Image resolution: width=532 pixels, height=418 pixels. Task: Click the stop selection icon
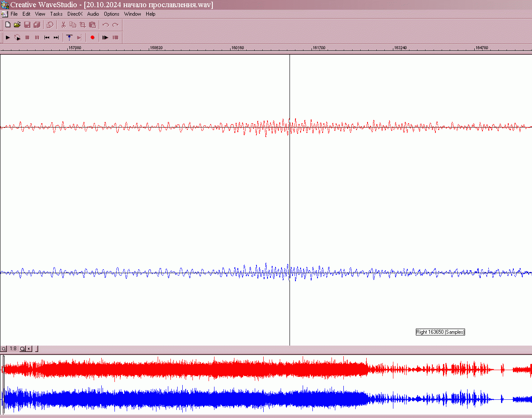[x=115, y=38]
